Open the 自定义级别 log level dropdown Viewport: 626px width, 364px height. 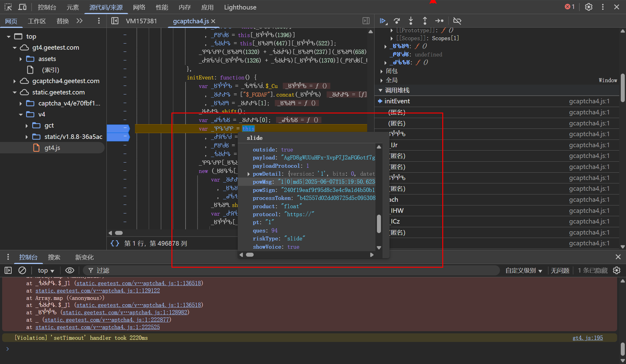(524, 270)
